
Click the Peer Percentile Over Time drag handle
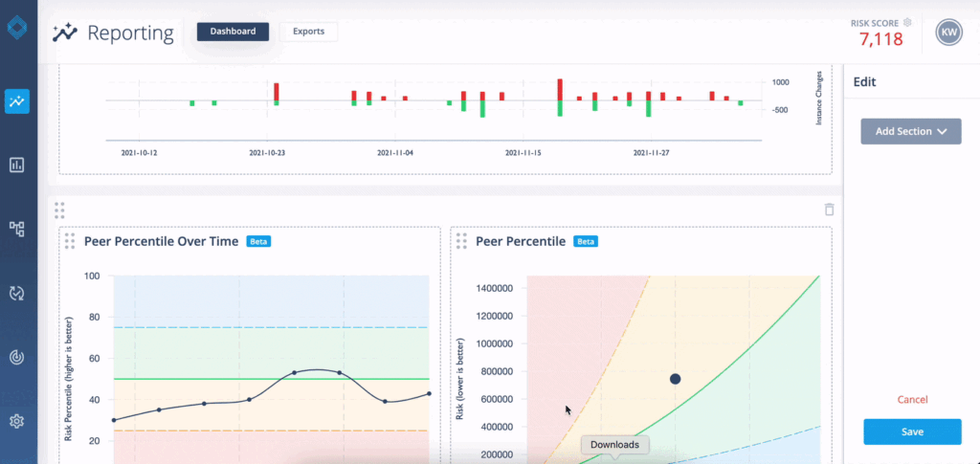tap(70, 241)
